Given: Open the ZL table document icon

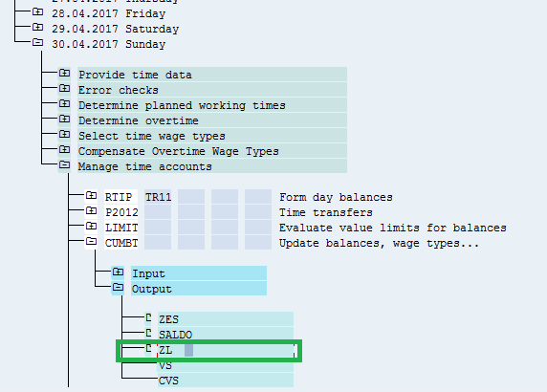Looking at the screenshot, I should pos(148,348).
